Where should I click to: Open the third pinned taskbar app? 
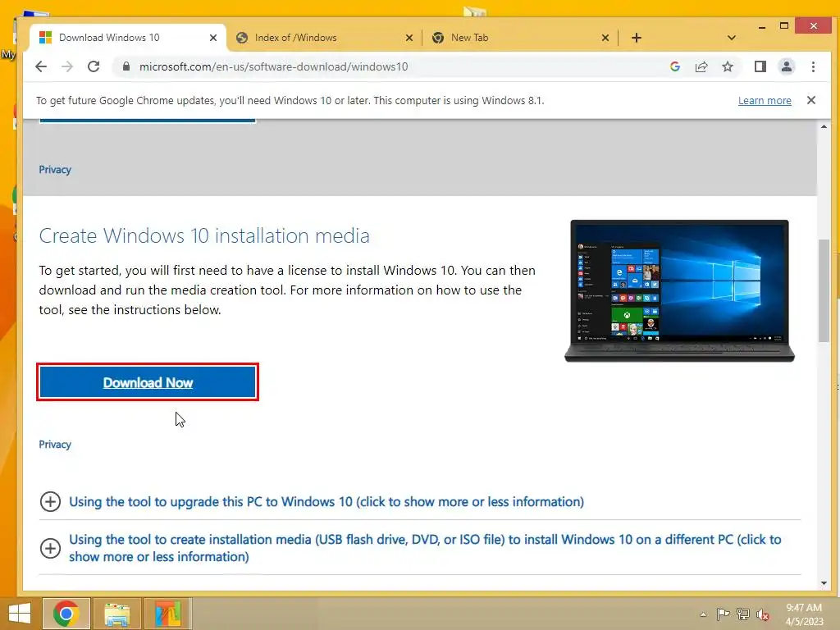click(x=167, y=614)
